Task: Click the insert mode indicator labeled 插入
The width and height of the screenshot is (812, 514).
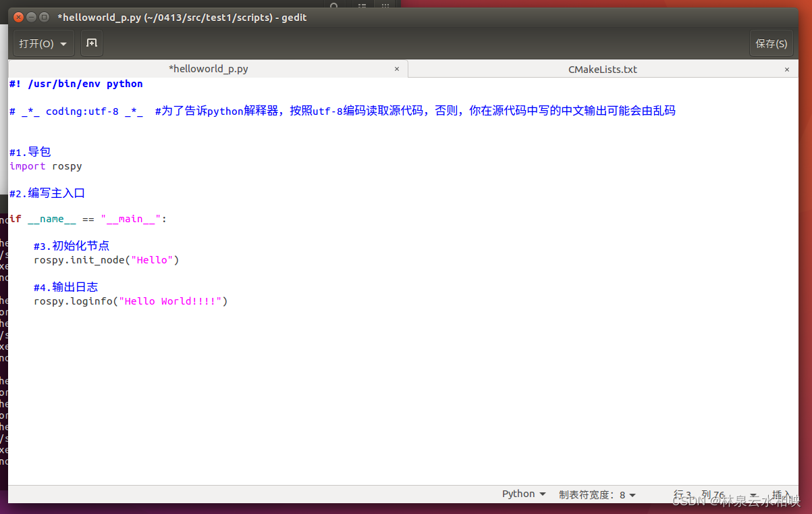Action: click(x=782, y=494)
